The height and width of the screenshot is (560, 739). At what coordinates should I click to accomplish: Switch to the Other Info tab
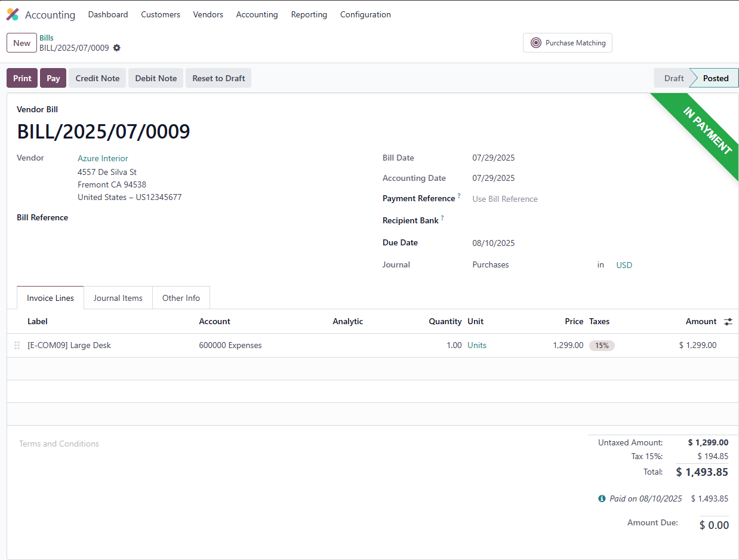(x=181, y=298)
